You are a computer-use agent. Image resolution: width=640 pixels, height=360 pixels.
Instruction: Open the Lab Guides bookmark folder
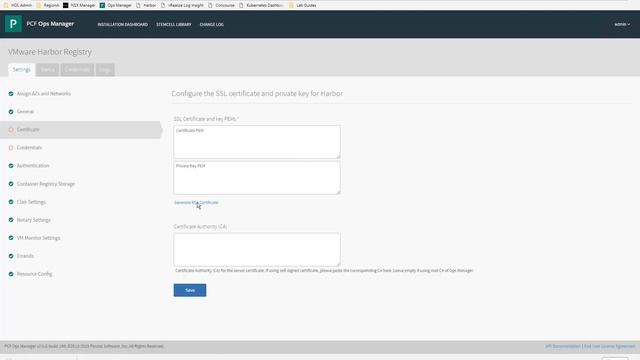[x=302, y=5]
